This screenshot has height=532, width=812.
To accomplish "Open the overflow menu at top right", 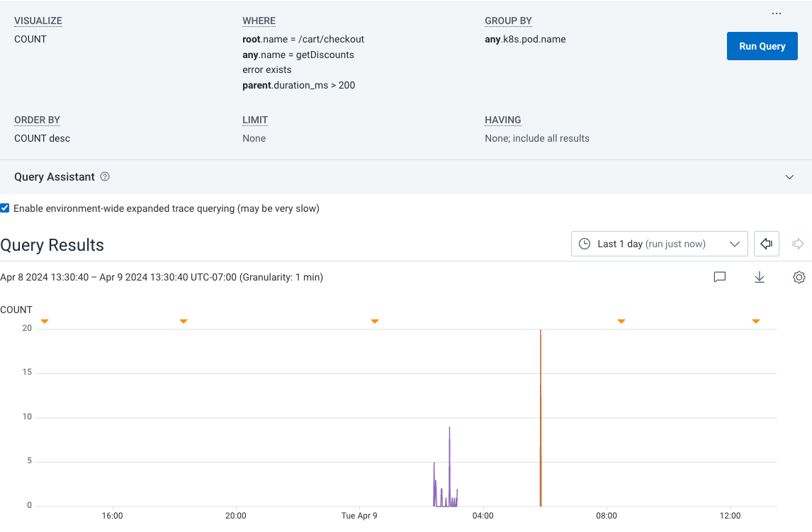I will point(776,12).
